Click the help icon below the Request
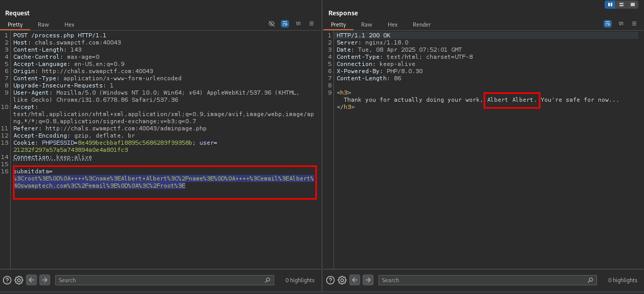 (7, 280)
